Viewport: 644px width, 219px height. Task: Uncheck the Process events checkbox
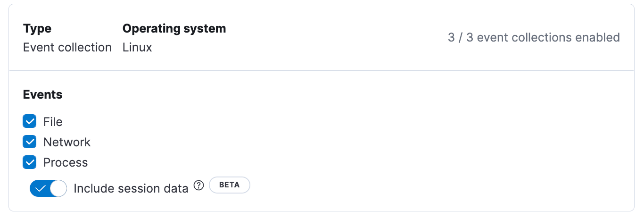tap(30, 162)
